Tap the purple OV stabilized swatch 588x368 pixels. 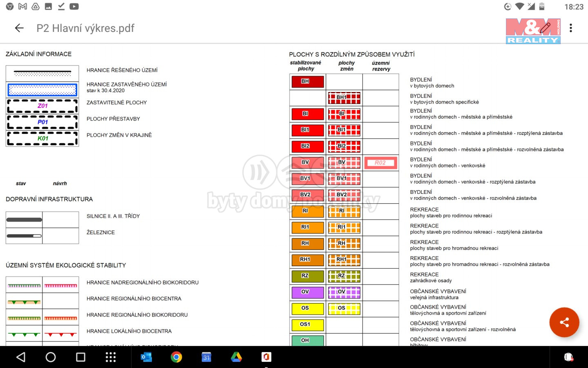[x=307, y=292]
